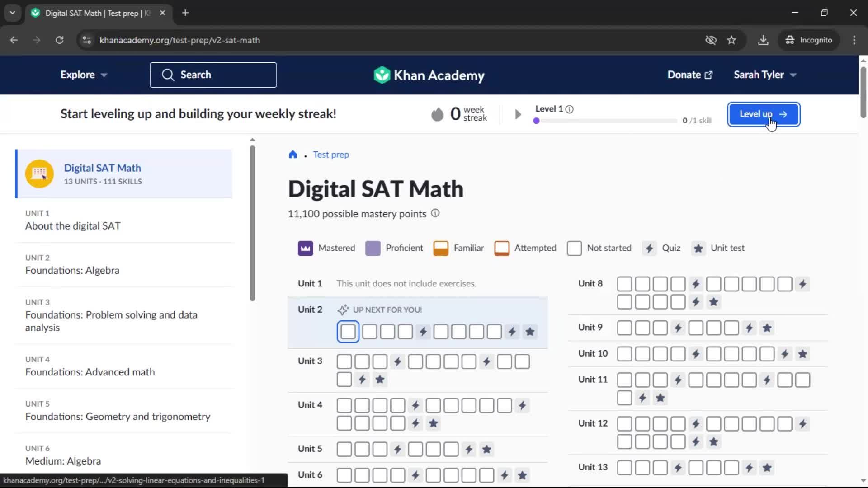Viewport: 868px width, 488px height.
Task: Click the Level 1 info icon
Action: click(x=570, y=109)
